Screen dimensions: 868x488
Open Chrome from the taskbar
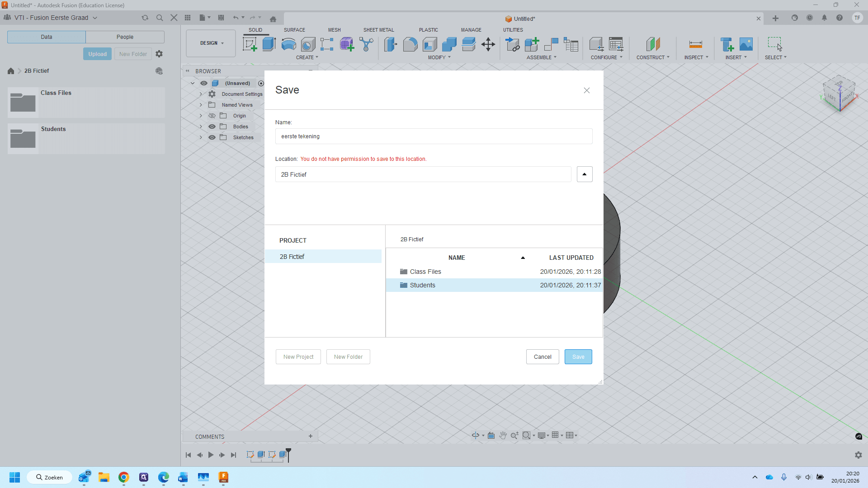(124, 477)
